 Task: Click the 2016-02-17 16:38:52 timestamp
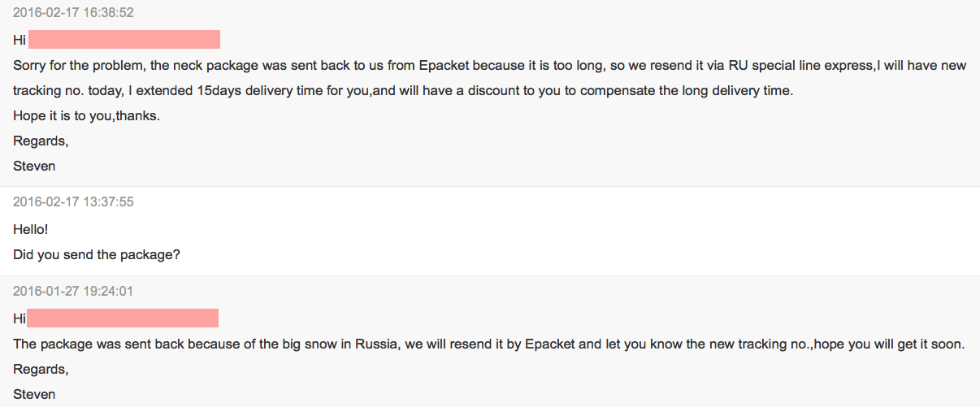click(73, 13)
